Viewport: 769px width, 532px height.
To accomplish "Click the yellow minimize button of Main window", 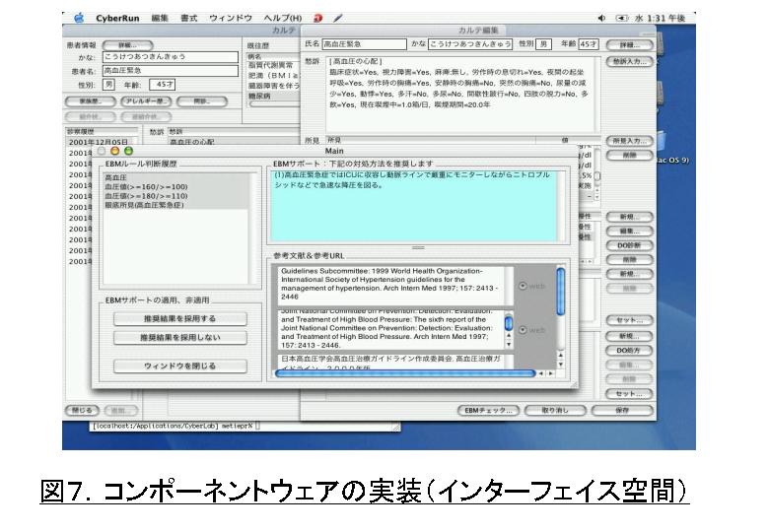I will coord(115,151).
